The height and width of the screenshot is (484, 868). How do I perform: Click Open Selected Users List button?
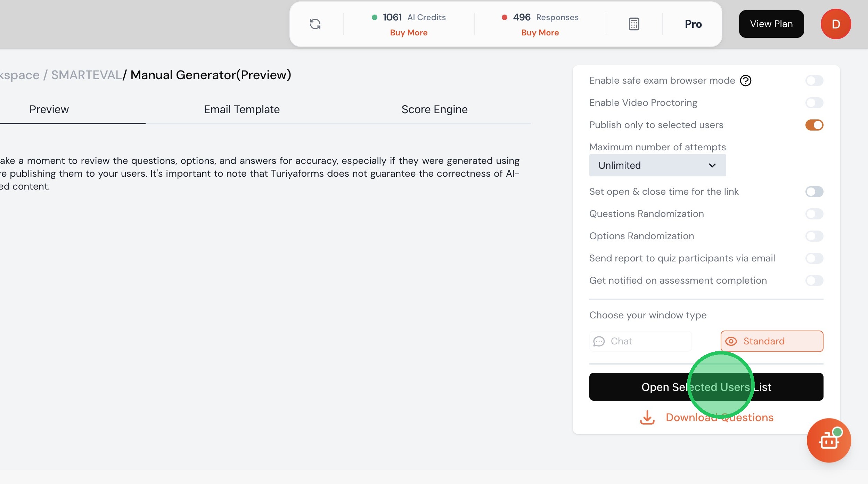click(x=706, y=387)
